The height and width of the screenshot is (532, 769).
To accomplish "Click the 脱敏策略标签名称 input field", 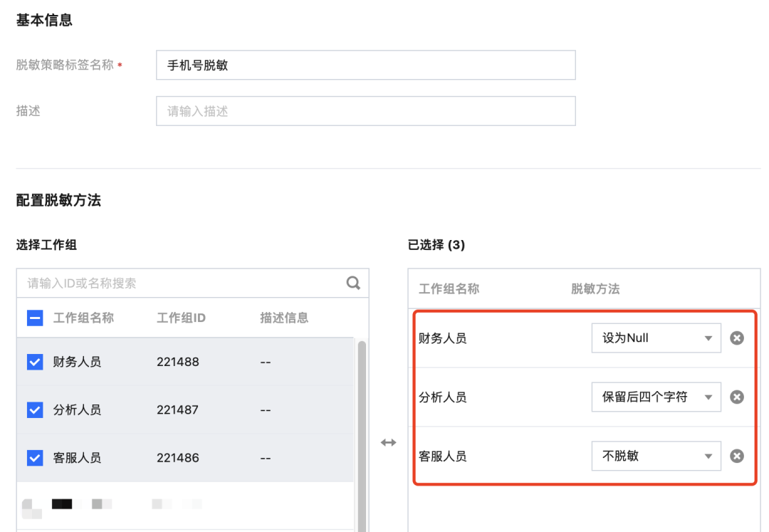I will click(x=365, y=66).
